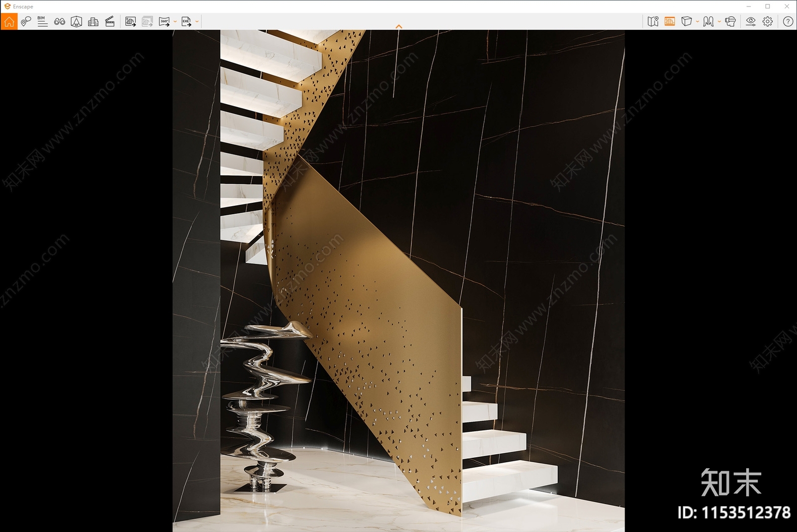Enable VR headset mode

pyautogui.click(x=731, y=21)
